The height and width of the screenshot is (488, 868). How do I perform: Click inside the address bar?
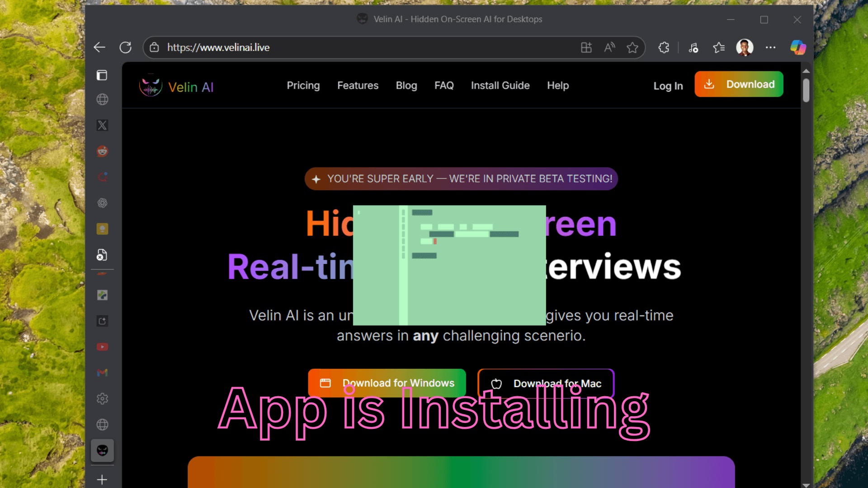[x=316, y=47]
